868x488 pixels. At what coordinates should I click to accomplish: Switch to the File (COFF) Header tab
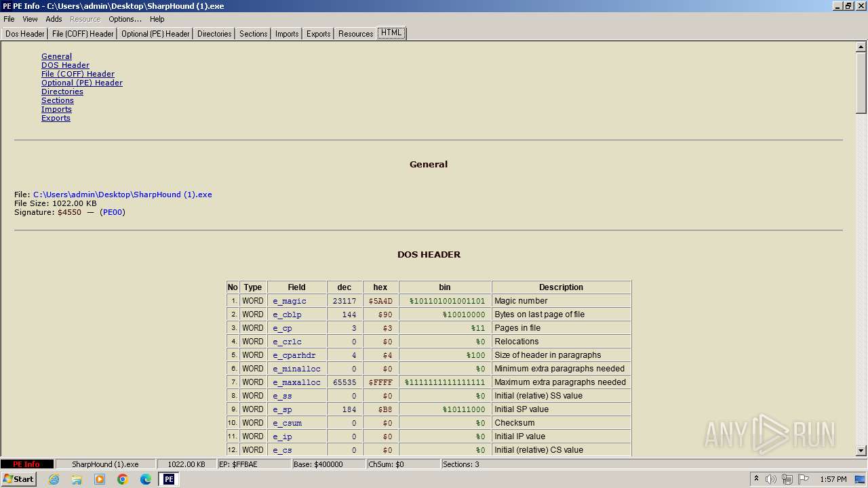tap(83, 34)
